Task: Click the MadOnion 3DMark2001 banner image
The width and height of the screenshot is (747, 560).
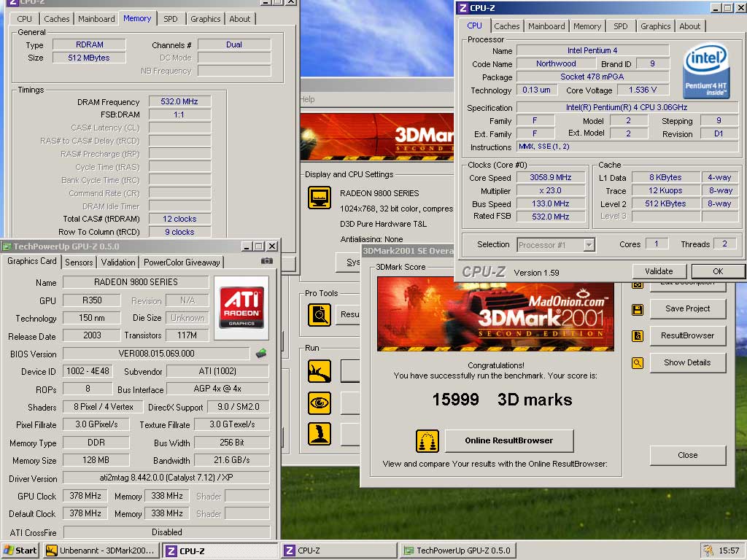Action: coord(495,314)
